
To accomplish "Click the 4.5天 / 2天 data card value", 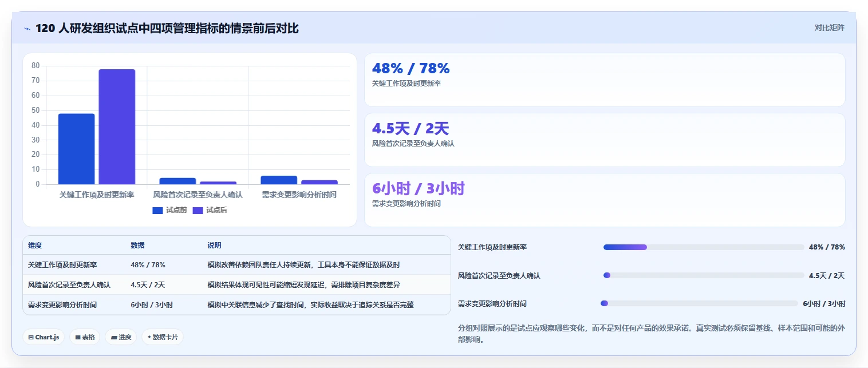I will pos(411,129).
